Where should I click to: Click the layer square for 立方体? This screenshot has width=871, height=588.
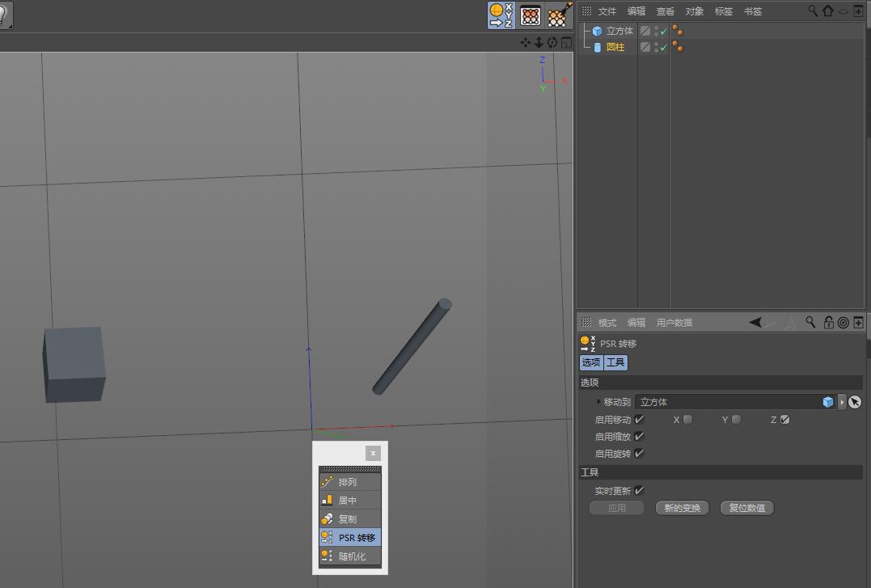pos(645,31)
